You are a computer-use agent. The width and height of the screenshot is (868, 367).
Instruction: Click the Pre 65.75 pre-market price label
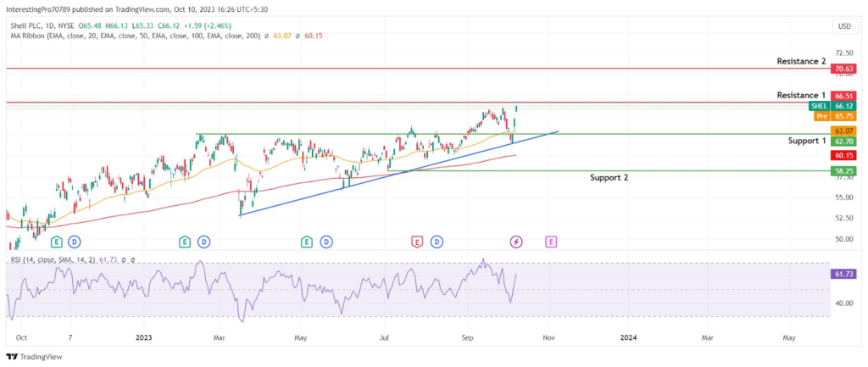tap(835, 116)
